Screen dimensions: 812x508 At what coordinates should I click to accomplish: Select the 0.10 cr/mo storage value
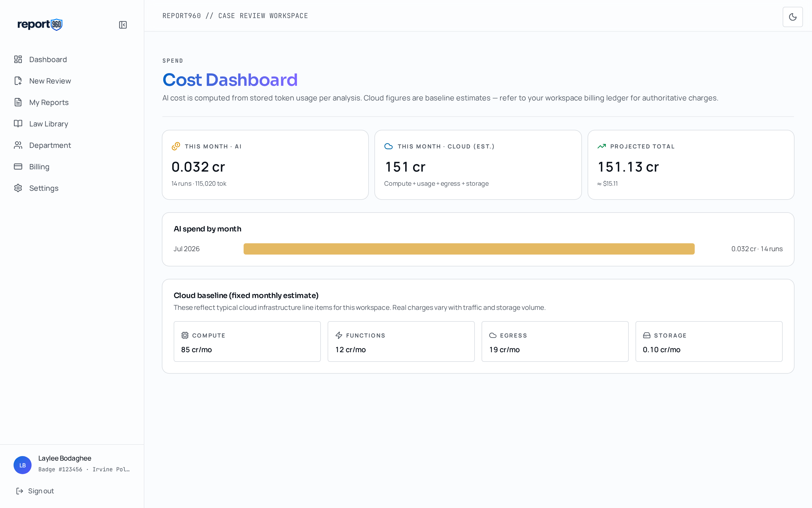662,350
